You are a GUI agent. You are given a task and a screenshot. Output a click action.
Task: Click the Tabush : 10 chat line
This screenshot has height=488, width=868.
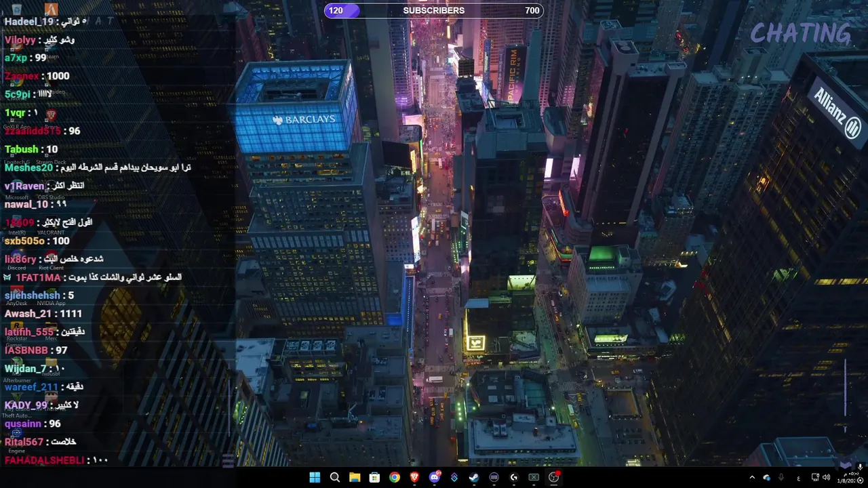tap(31, 150)
